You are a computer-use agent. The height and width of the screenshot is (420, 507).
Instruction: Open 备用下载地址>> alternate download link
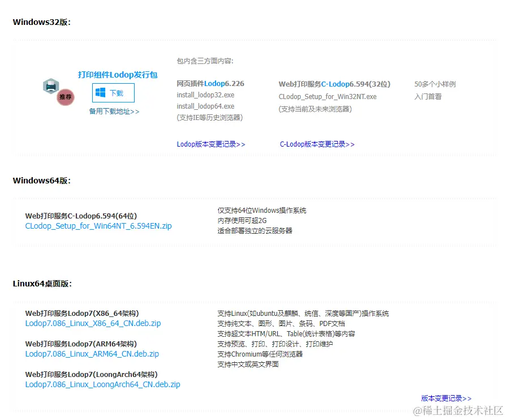click(114, 112)
